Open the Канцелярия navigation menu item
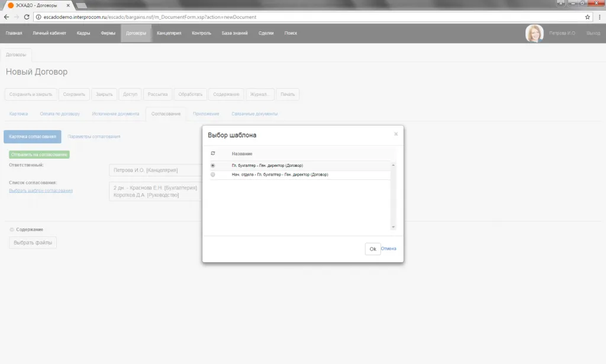 pyautogui.click(x=169, y=33)
